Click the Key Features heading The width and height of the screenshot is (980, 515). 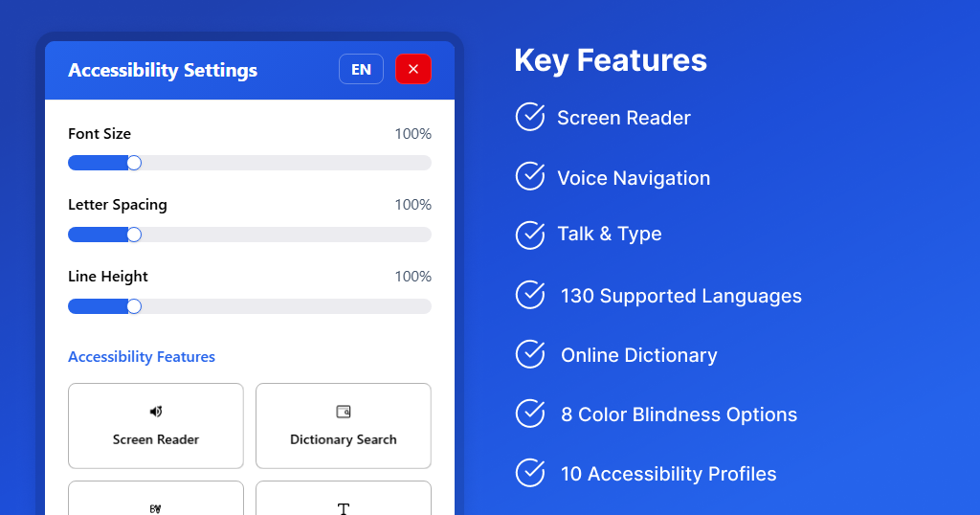tap(611, 60)
